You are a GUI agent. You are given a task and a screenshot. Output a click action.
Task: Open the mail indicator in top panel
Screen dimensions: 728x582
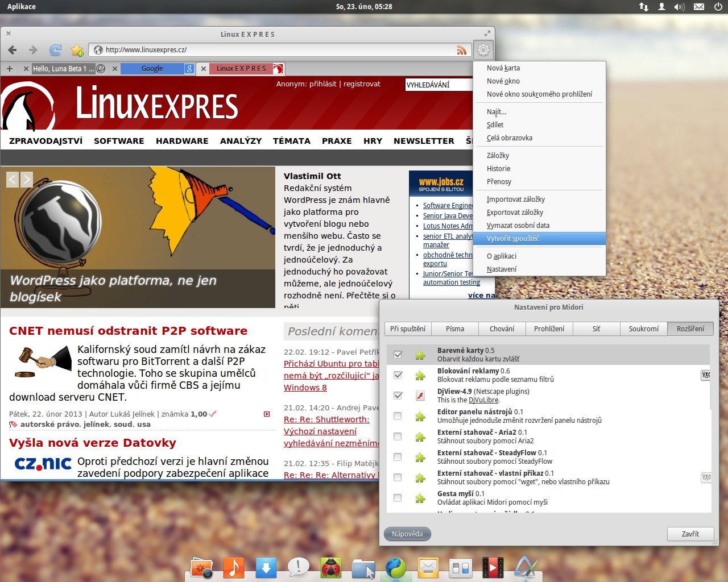[699, 7]
